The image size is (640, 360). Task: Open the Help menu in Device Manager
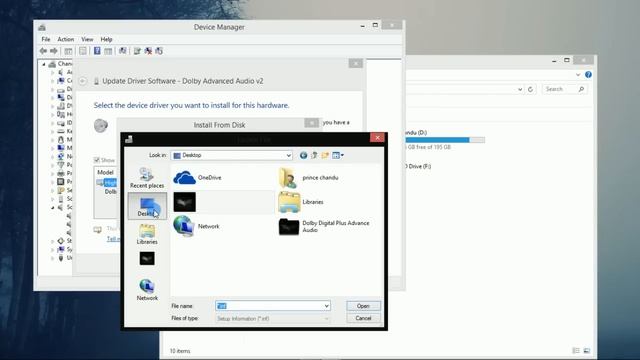(x=106, y=39)
